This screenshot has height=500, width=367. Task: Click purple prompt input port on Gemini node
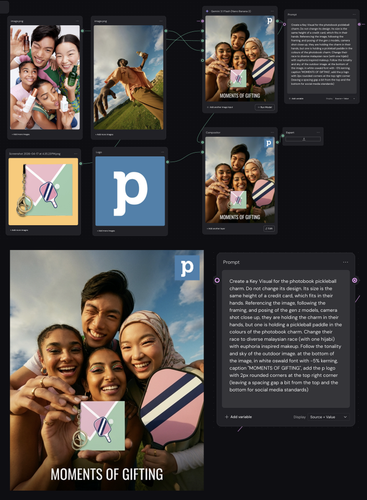pos(202,21)
